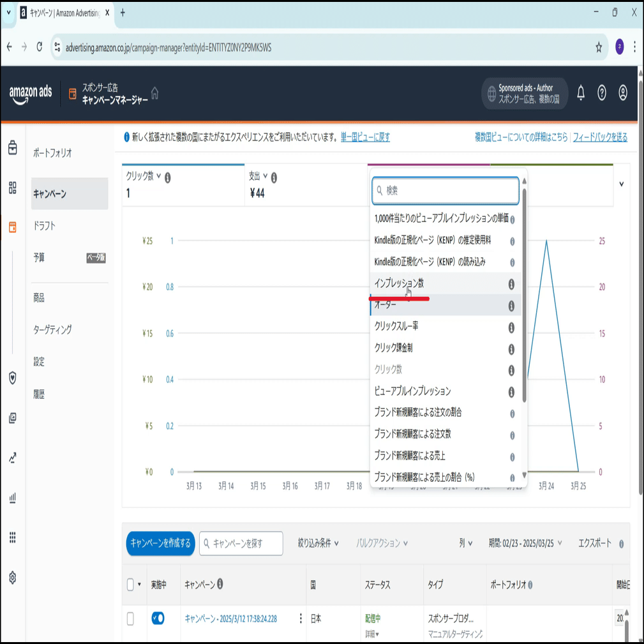Open the nine-dot apps icon in left rail
The image size is (644, 644).
(x=13, y=537)
